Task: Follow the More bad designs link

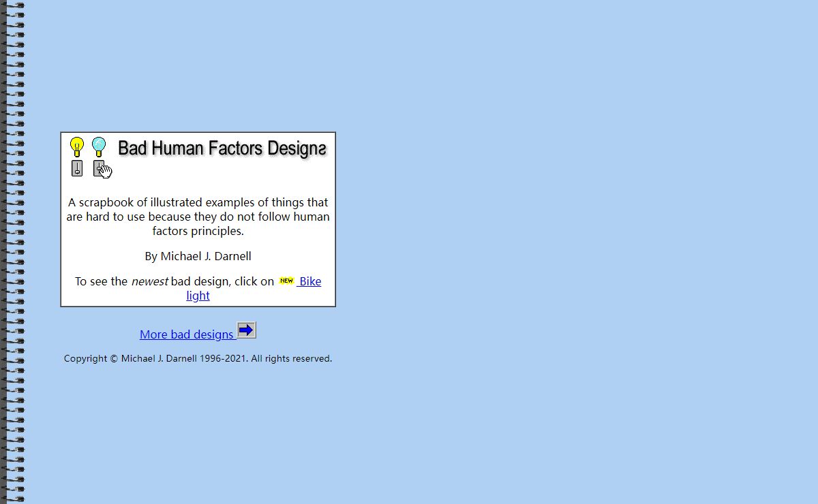Action: (x=186, y=334)
